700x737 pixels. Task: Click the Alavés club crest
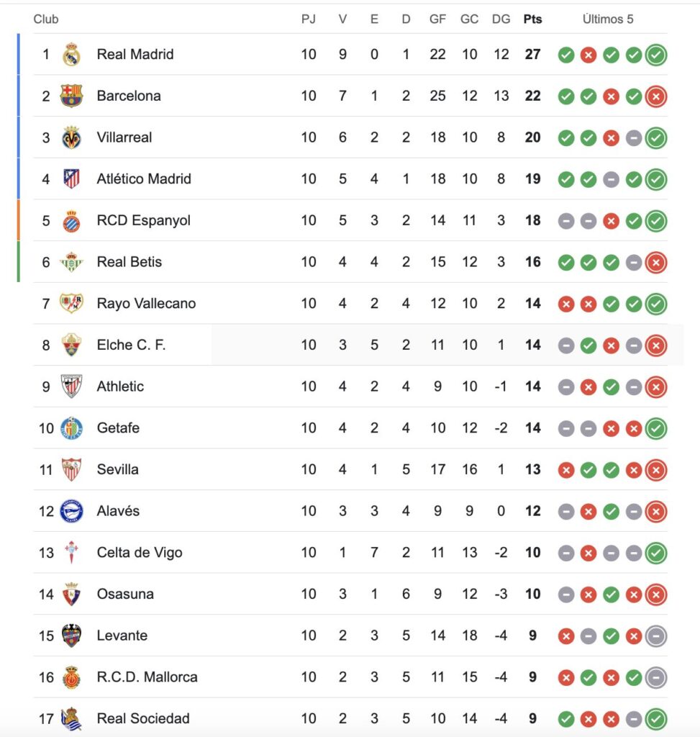[x=71, y=511]
